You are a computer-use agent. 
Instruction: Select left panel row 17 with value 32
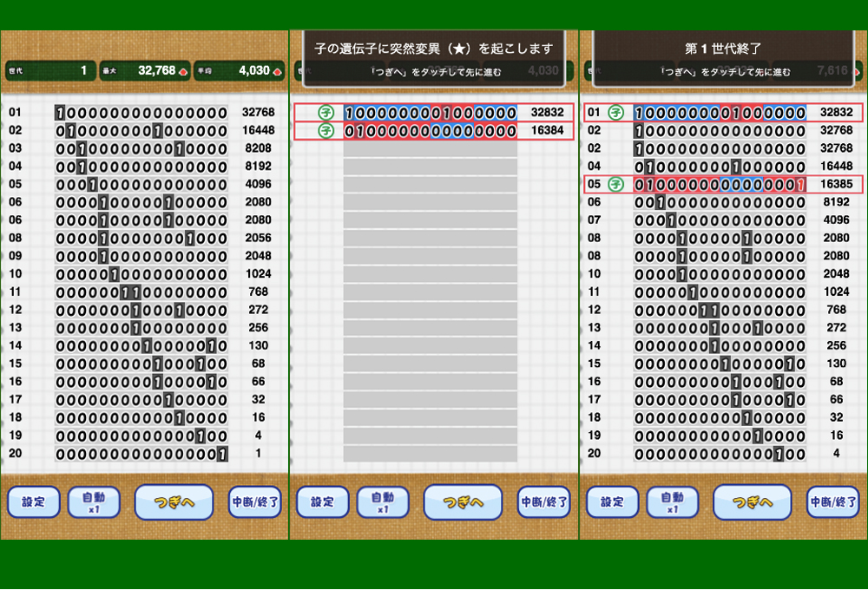click(x=141, y=400)
